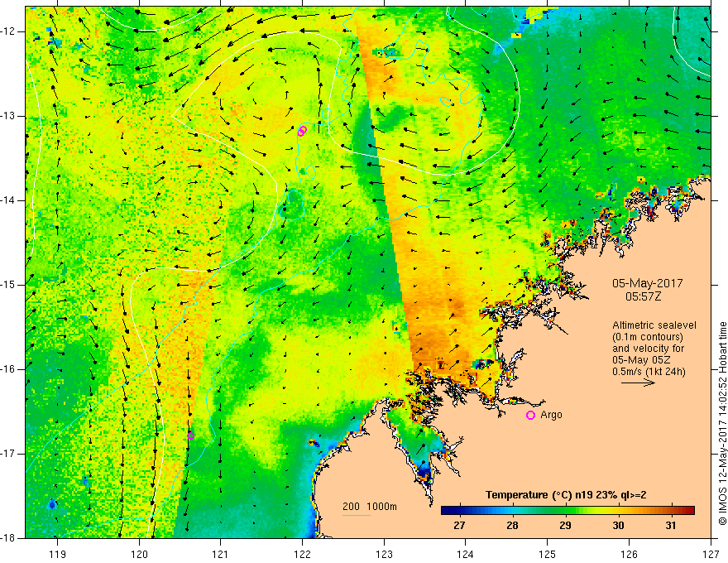The height and width of the screenshot is (563, 728).
Task: Click the color bar label "31"
Action: (670, 526)
